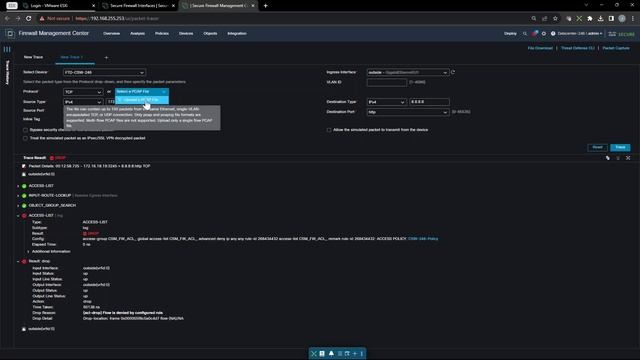Collapse trace result with the middle arrows icon
This screenshot has height=360, width=640.
coord(618,158)
